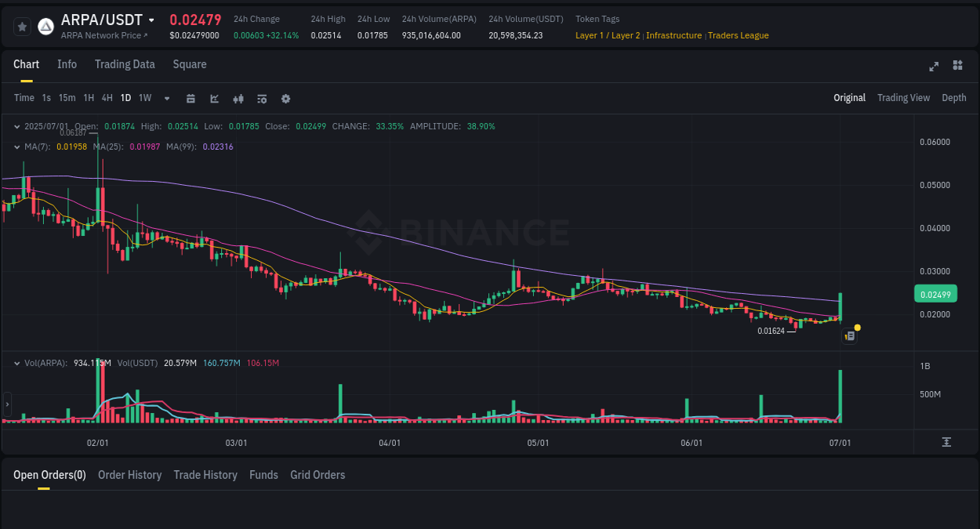Switch to Order History
Screen dimensions: 980x529
(x=129, y=475)
